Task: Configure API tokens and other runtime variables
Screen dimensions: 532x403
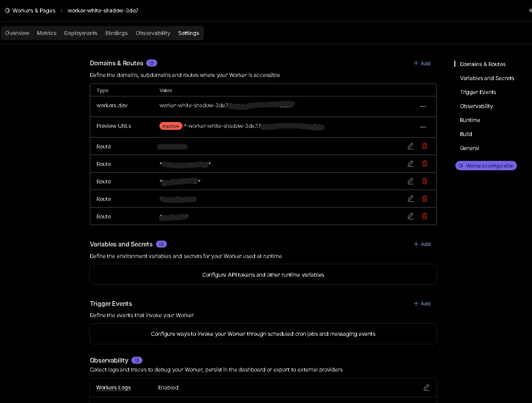Action: pyautogui.click(x=263, y=274)
